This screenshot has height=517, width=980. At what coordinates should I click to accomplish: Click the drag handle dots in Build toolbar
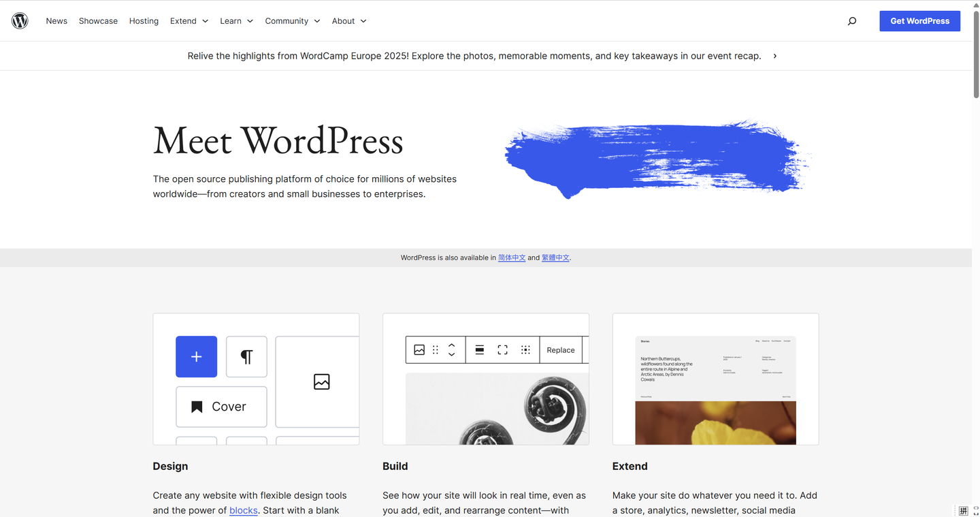pos(436,350)
